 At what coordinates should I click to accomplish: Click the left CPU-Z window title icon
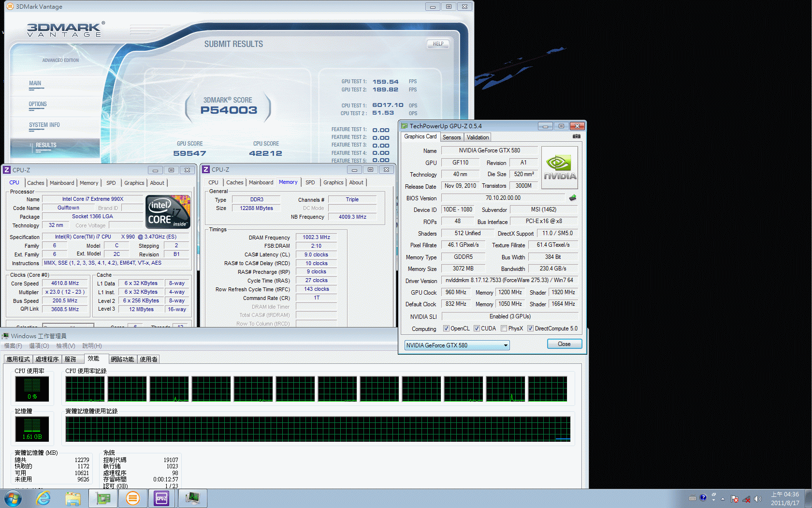point(7,170)
